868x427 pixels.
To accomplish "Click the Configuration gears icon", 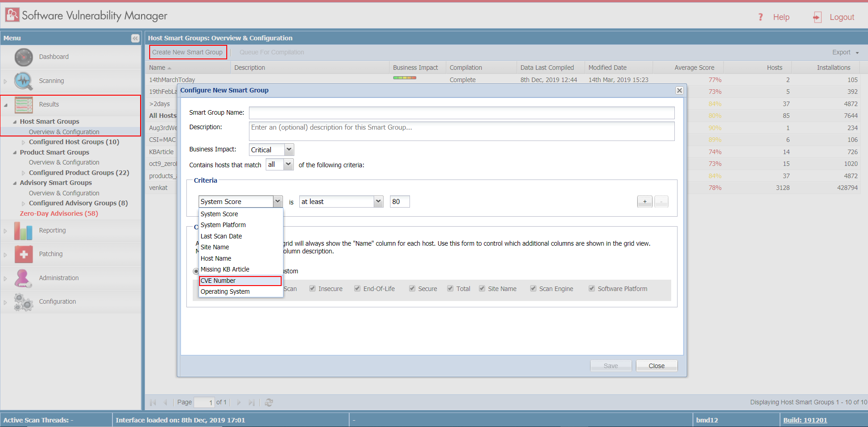I will (x=23, y=302).
